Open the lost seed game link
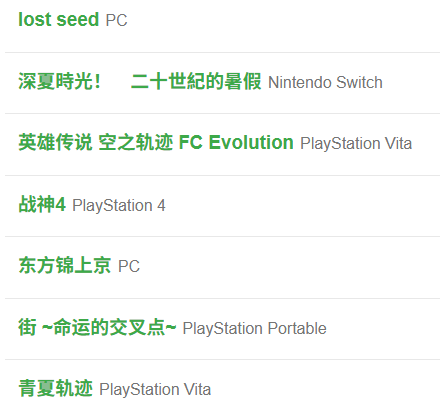 coord(59,19)
